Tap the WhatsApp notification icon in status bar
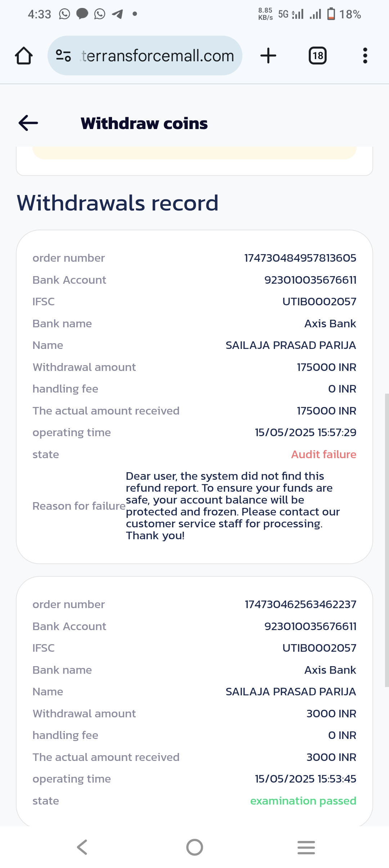This screenshot has width=389, height=868. click(64, 14)
